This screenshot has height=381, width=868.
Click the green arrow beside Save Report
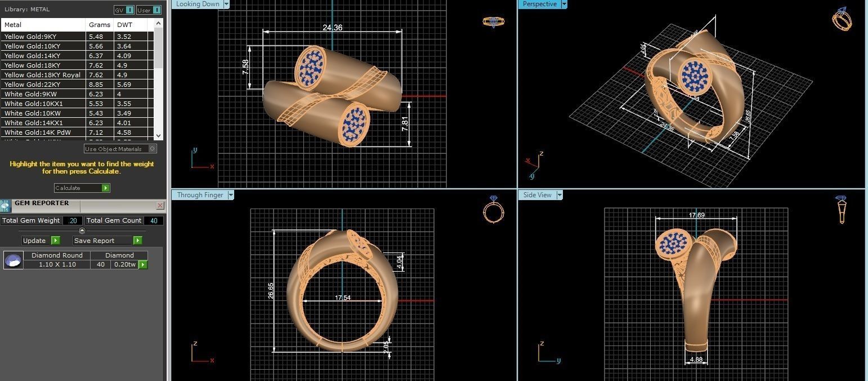coord(137,241)
